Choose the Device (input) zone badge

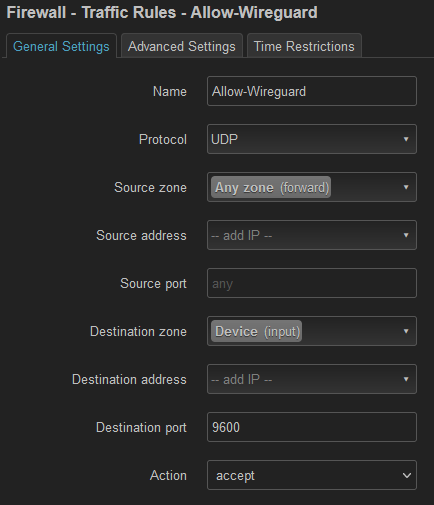pos(256,331)
